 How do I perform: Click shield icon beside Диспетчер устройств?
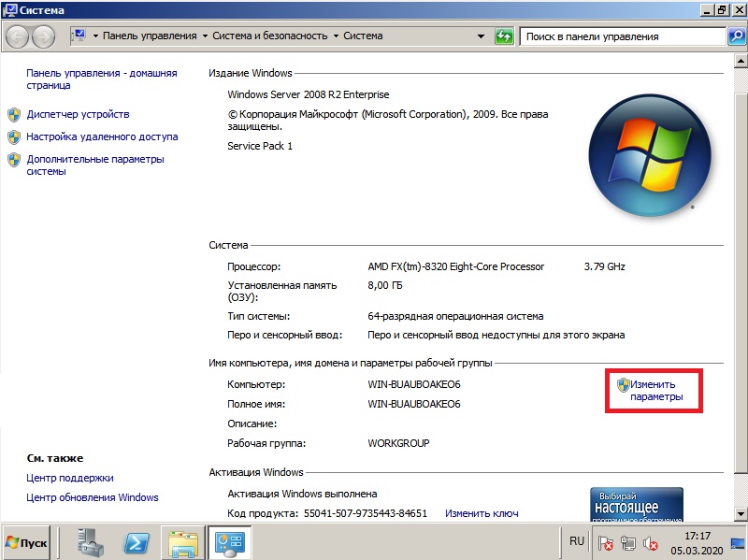click(14, 114)
